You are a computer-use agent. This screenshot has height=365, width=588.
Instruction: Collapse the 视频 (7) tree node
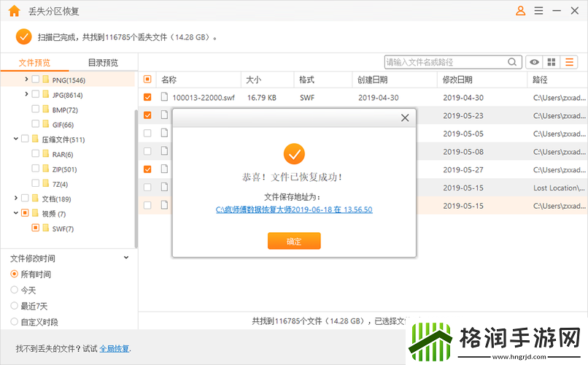(x=16, y=212)
